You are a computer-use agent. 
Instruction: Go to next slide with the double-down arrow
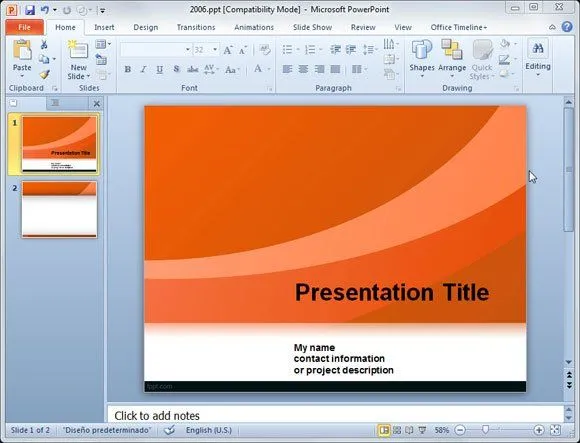pos(569,385)
